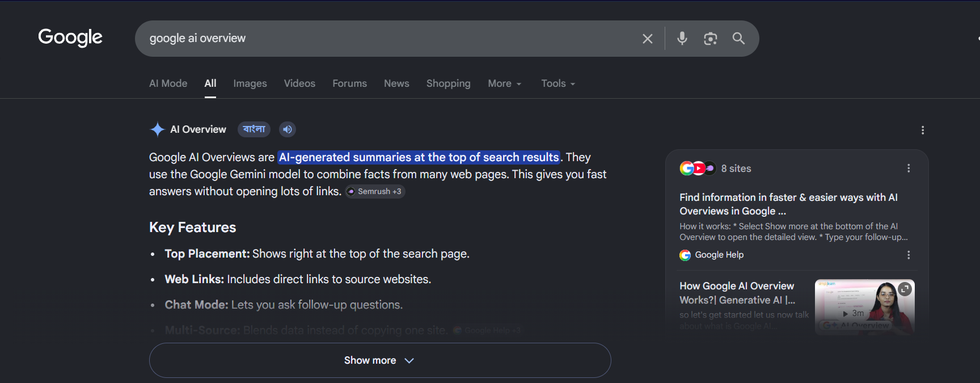
Task: Switch to AI Mode tab
Action: coord(168,83)
